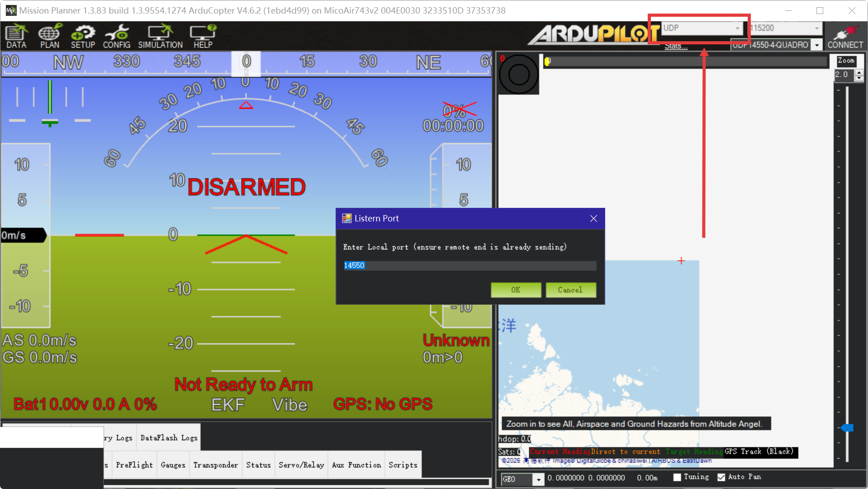The width and height of the screenshot is (868, 489).
Task: Open the 115200 baud rate dropdown
Action: (816, 28)
